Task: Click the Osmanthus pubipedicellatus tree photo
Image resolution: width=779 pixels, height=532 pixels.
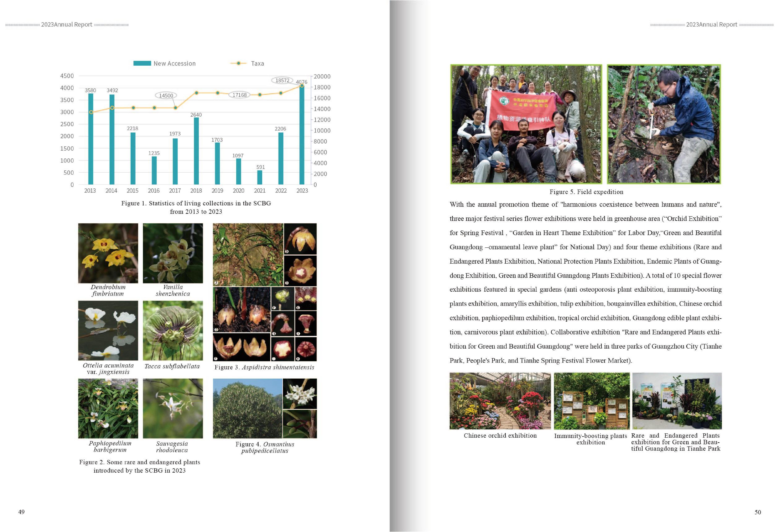Action: click(247, 408)
